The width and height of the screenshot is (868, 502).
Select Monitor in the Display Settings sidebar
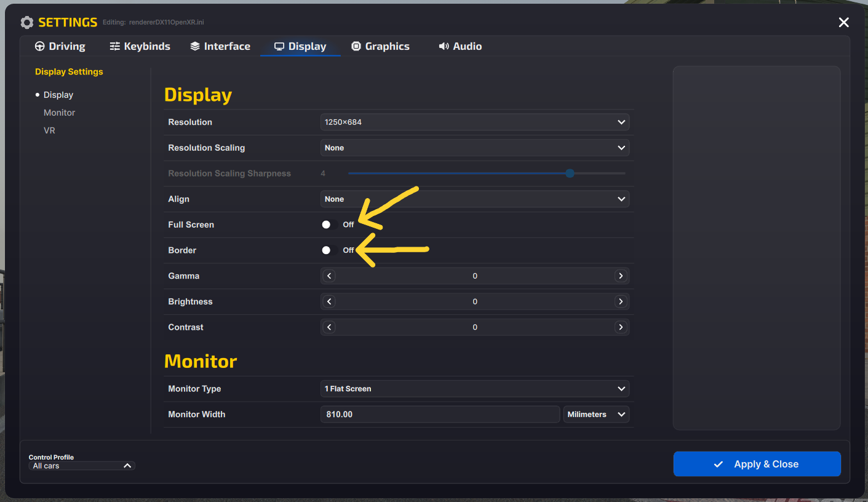pos(59,112)
